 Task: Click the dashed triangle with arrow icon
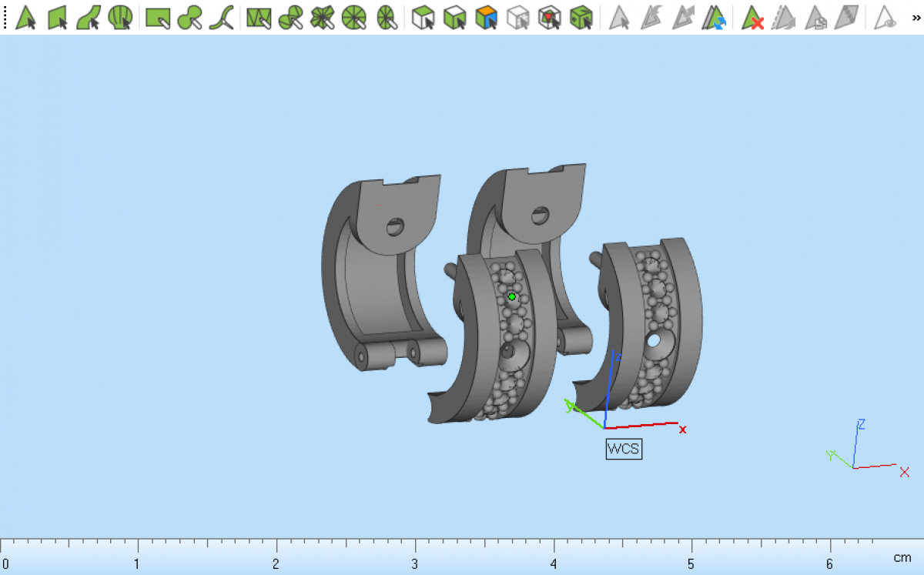(x=784, y=17)
